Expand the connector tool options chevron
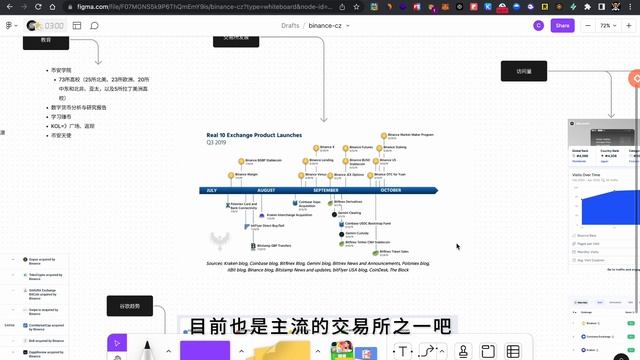Image resolution: width=640 pixels, height=360 pixels. (442, 351)
